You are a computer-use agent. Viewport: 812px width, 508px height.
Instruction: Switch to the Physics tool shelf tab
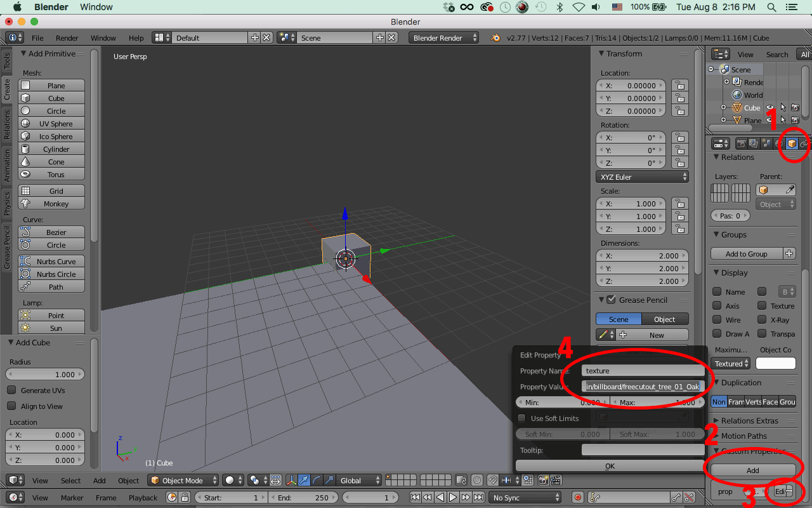[x=7, y=204]
